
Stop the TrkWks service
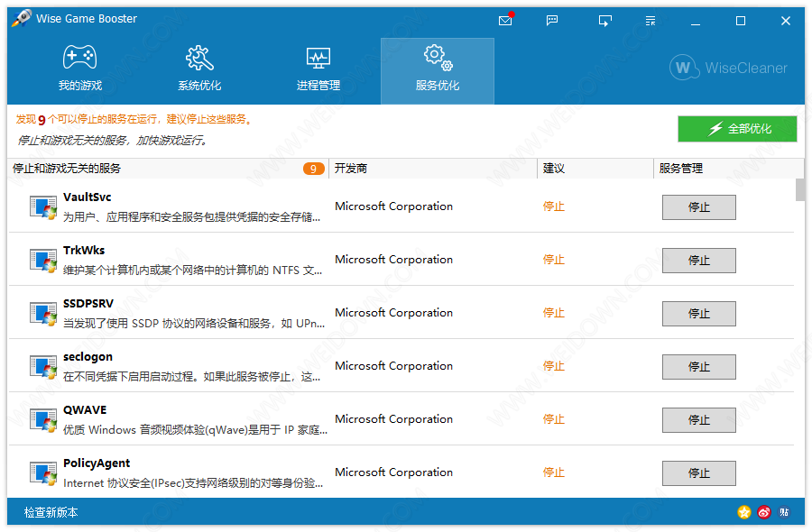point(698,261)
